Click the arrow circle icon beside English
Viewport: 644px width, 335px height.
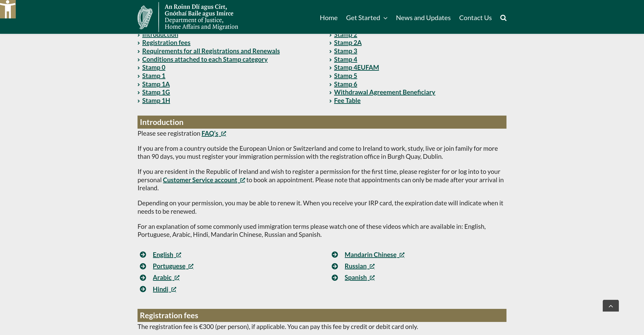[x=143, y=255]
